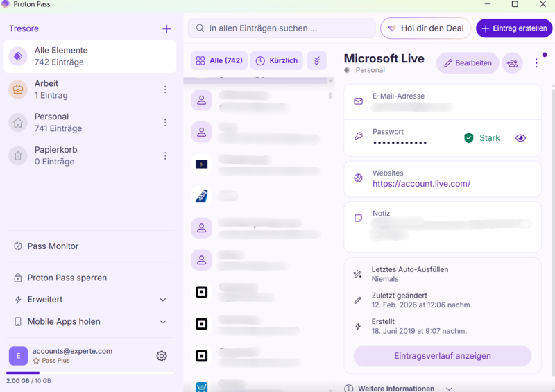Image resolution: width=555 pixels, height=392 pixels.
Task: Reveal password with the eye icon
Action: 520,138
